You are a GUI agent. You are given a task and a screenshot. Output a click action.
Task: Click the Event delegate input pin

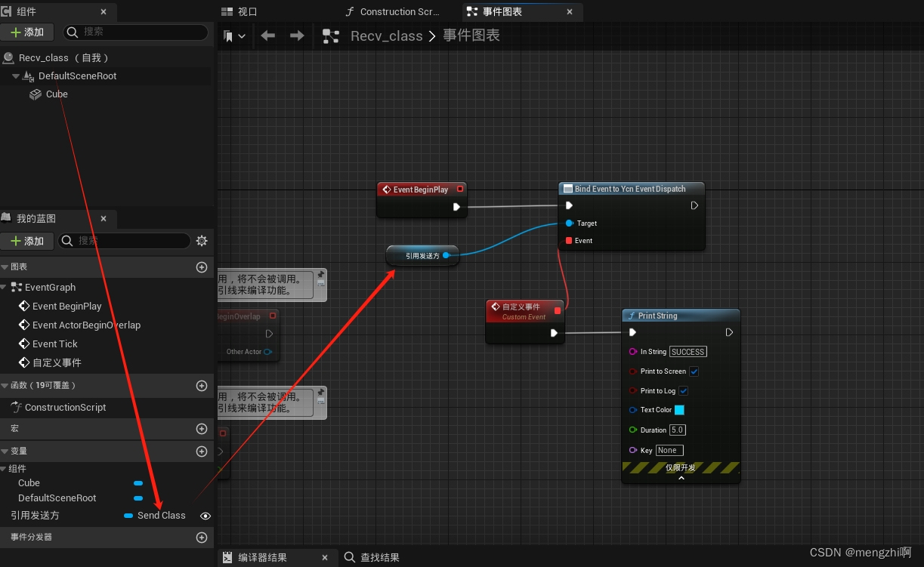click(569, 241)
